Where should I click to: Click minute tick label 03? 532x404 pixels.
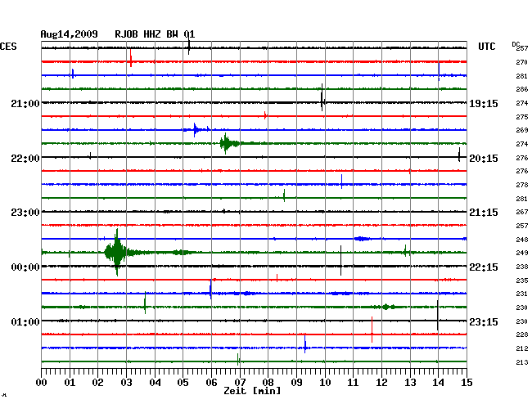pyautogui.click(x=126, y=382)
